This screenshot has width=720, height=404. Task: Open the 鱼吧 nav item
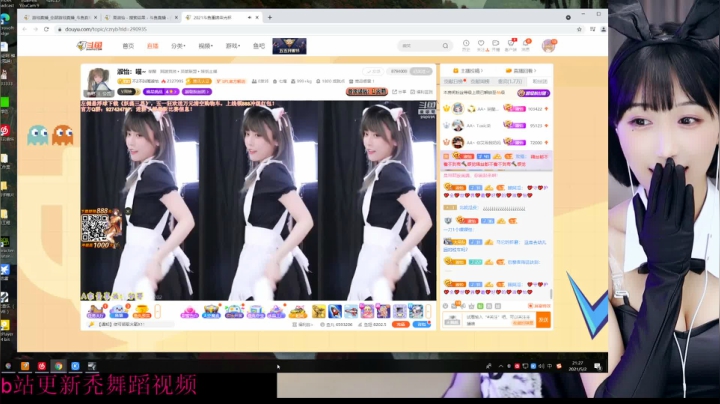pyautogui.click(x=259, y=46)
